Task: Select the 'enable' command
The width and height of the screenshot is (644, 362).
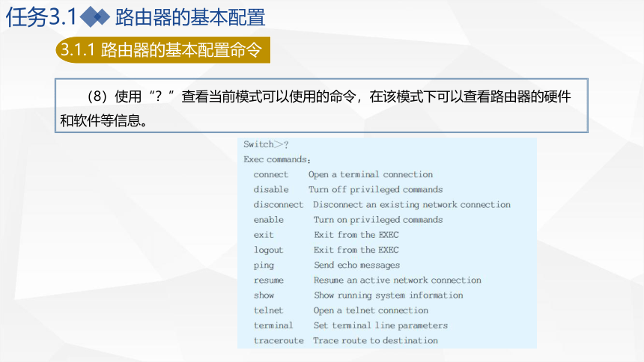Action: pyautogui.click(x=269, y=220)
